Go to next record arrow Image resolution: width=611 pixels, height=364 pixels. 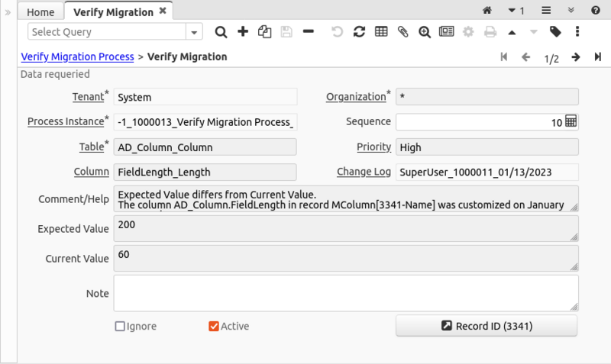(x=576, y=57)
